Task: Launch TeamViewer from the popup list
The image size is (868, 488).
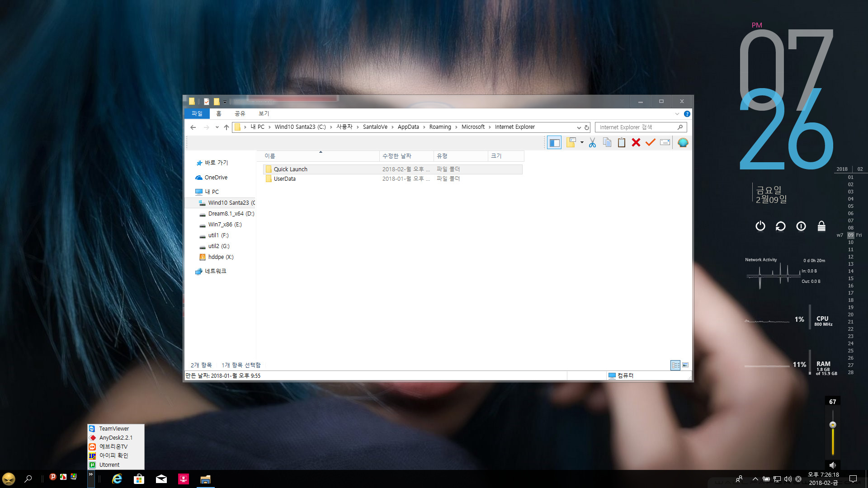Action: [116, 429]
